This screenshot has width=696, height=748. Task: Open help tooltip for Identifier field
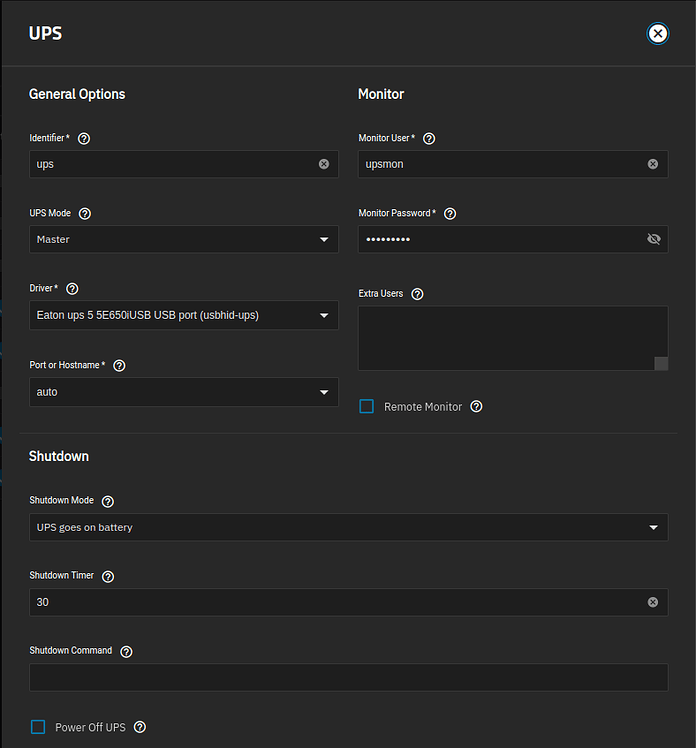pos(84,138)
